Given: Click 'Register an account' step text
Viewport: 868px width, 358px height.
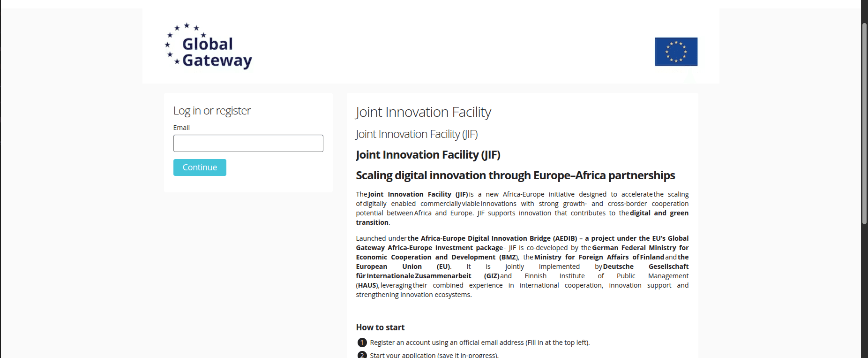Looking at the screenshot, I should pos(479,343).
